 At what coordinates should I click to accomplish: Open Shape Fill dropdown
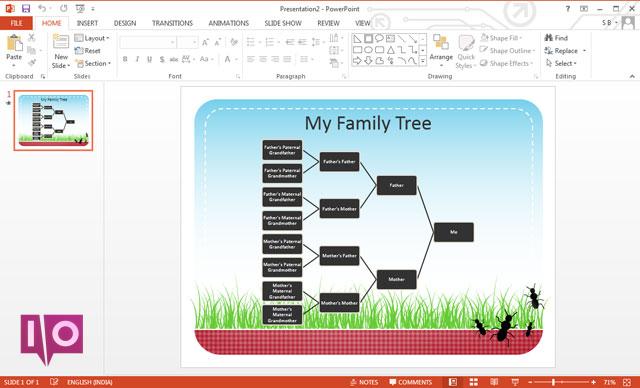tap(502, 38)
